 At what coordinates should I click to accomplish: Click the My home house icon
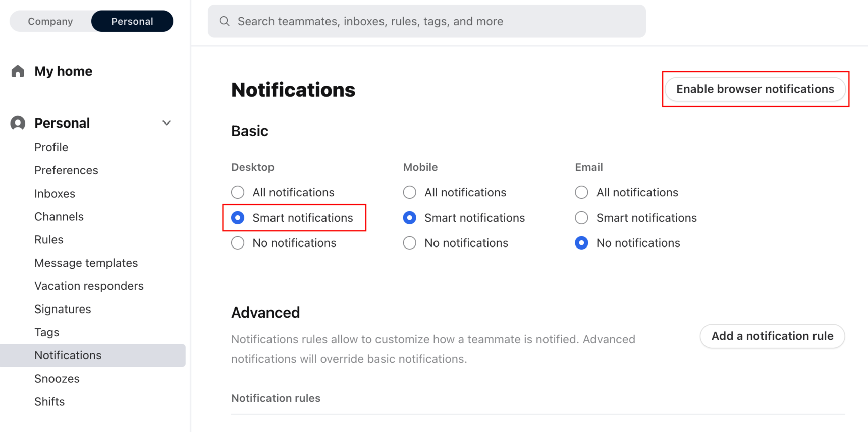tap(18, 71)
